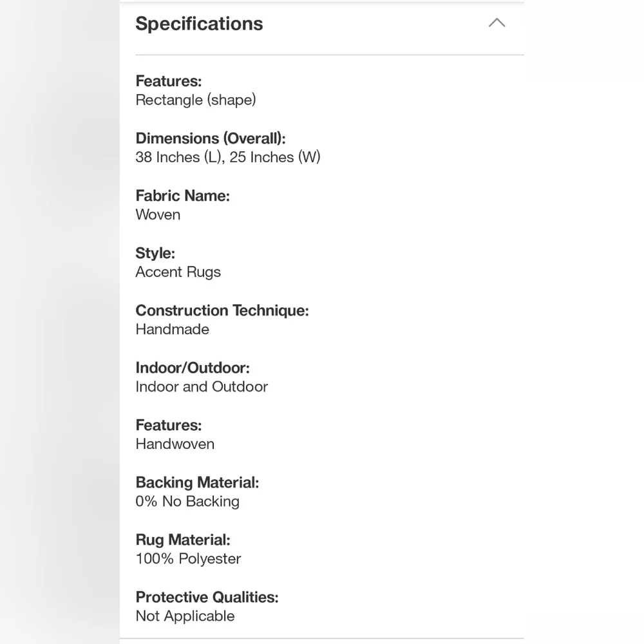
Task: Select the Accent Rugs style value
Action: (178, 272)
